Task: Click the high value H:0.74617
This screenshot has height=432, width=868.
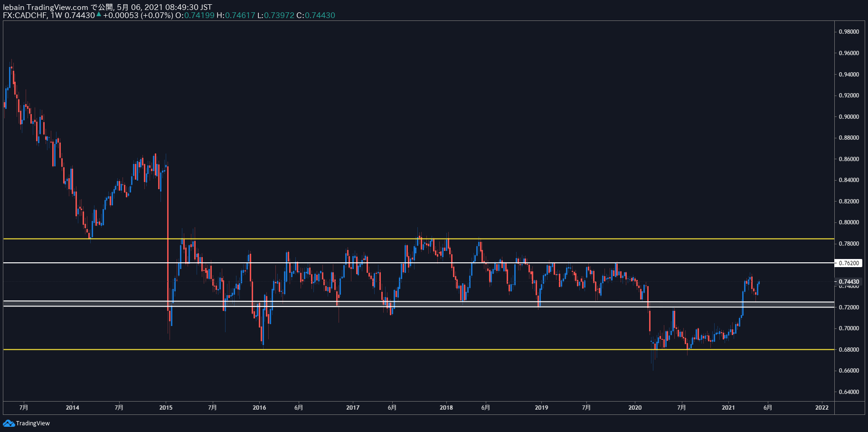Action: coord(236,15)
